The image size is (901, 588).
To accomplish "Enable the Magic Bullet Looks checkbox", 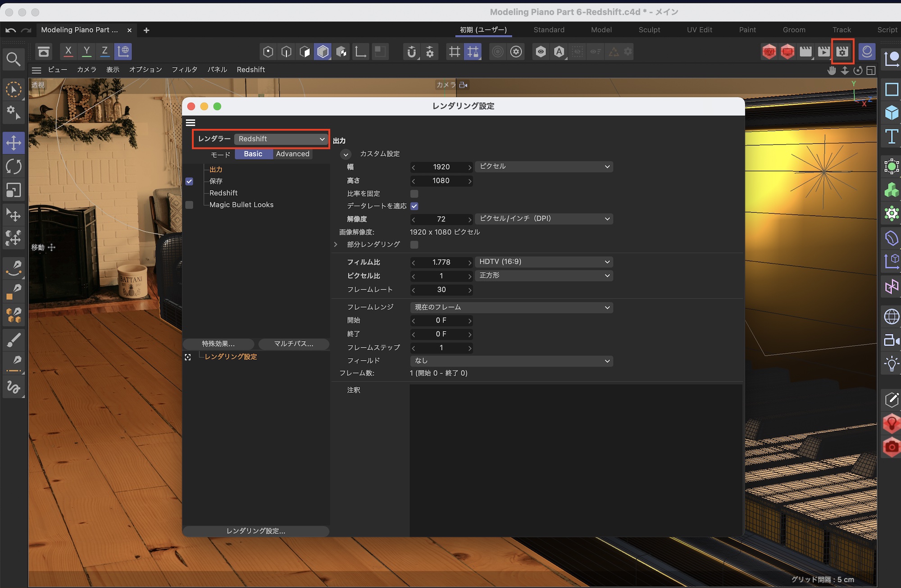I will [x=189, y=205].
